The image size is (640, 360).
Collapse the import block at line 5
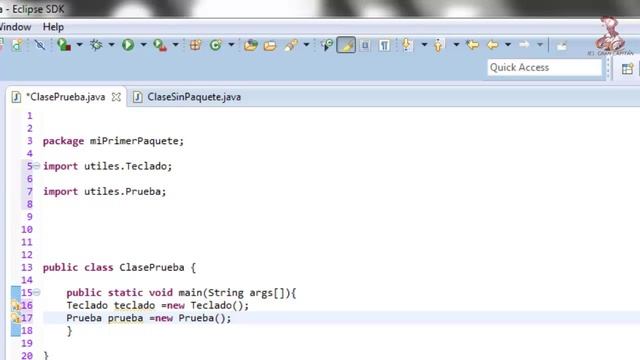pyautogui.click(x=37, y=166)
